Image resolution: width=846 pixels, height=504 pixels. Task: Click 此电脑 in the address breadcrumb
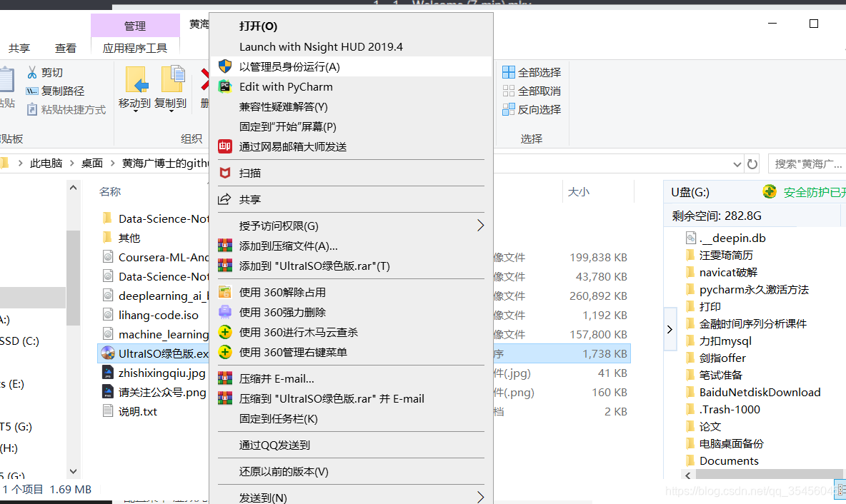click(46, 163)
